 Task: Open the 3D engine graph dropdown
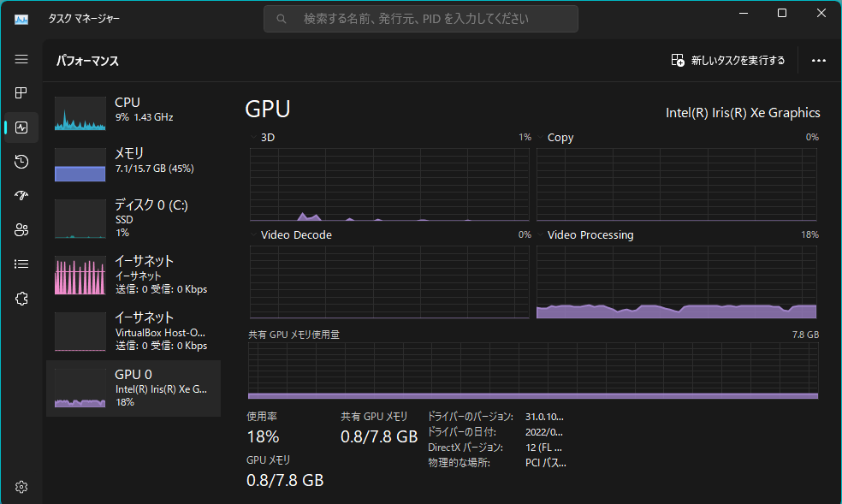(x=253, y=138)
